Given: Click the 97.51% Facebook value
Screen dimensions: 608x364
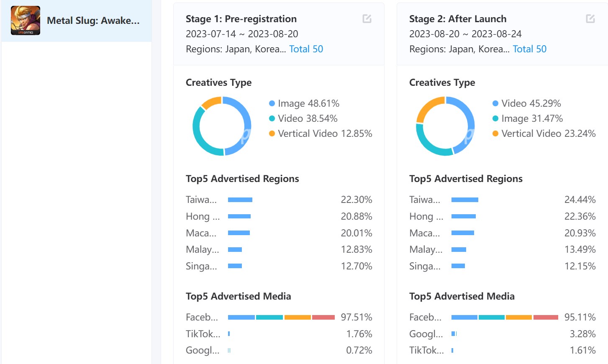Looking at the screenshot, I should (x=357, y=317).
